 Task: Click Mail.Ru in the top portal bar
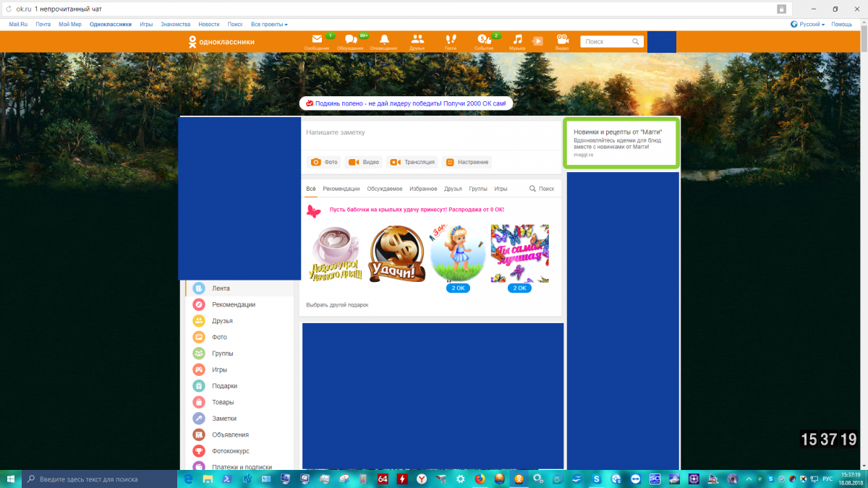[x=18, y=25]
